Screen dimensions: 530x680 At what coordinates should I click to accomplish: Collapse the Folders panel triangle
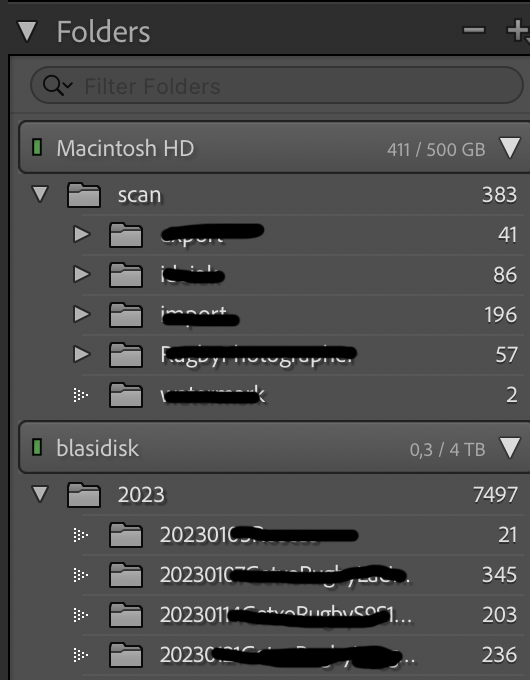click(x=27, y=32)
